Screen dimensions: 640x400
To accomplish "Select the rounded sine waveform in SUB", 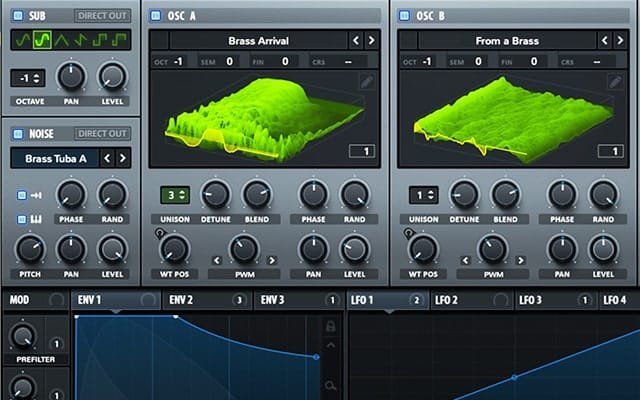I will (x=42, y=40).
